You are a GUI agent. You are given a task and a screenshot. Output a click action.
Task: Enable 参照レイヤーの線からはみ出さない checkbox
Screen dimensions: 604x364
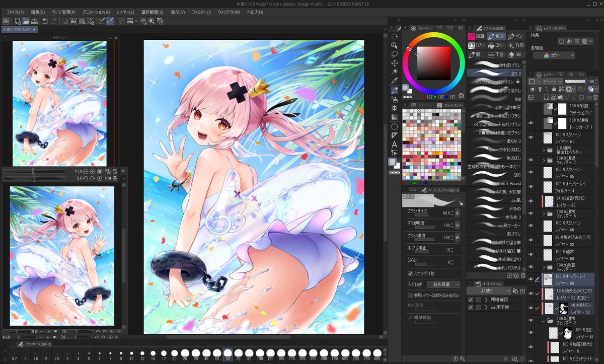410,295
